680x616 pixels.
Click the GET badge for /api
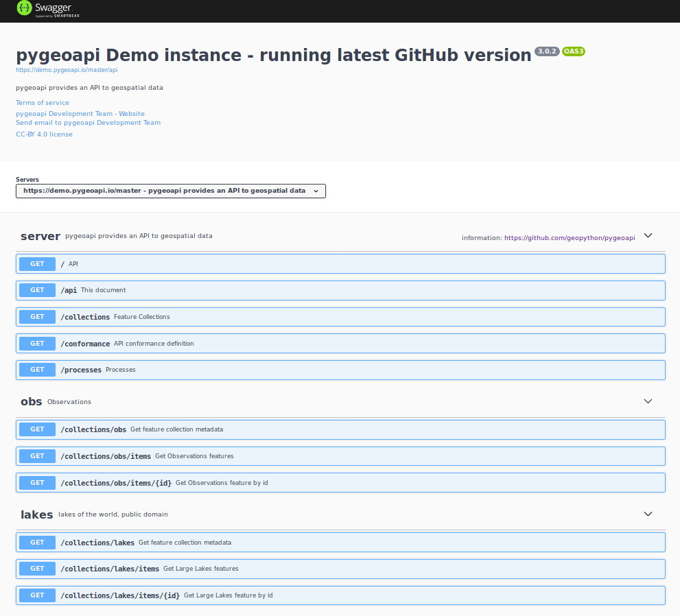pyautogui.click(x=37, y=290)
